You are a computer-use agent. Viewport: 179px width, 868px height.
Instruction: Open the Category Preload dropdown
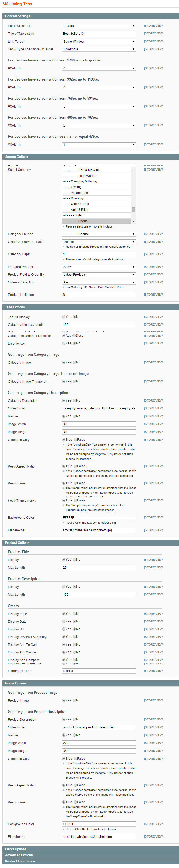(x=99, y=234)
